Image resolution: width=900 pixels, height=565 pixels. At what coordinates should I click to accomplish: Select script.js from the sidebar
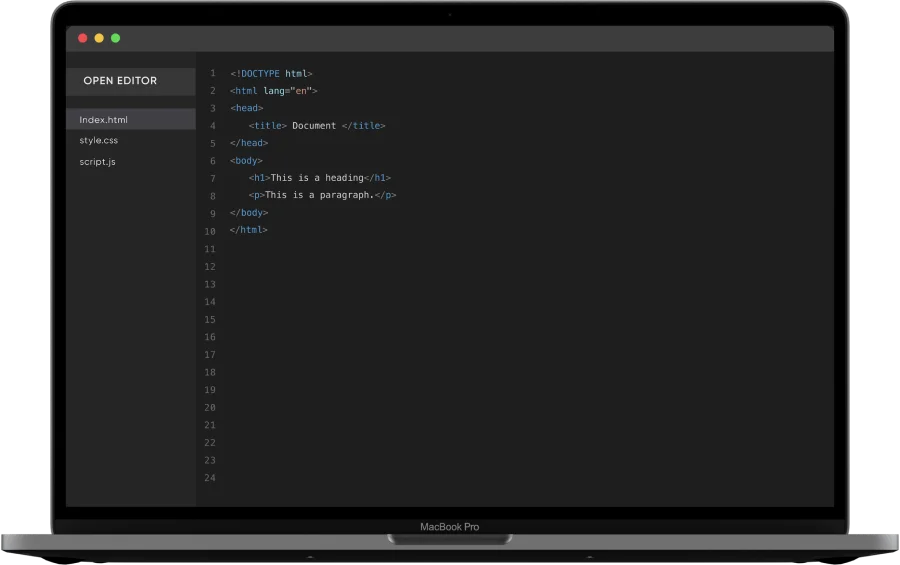(98, 162)
